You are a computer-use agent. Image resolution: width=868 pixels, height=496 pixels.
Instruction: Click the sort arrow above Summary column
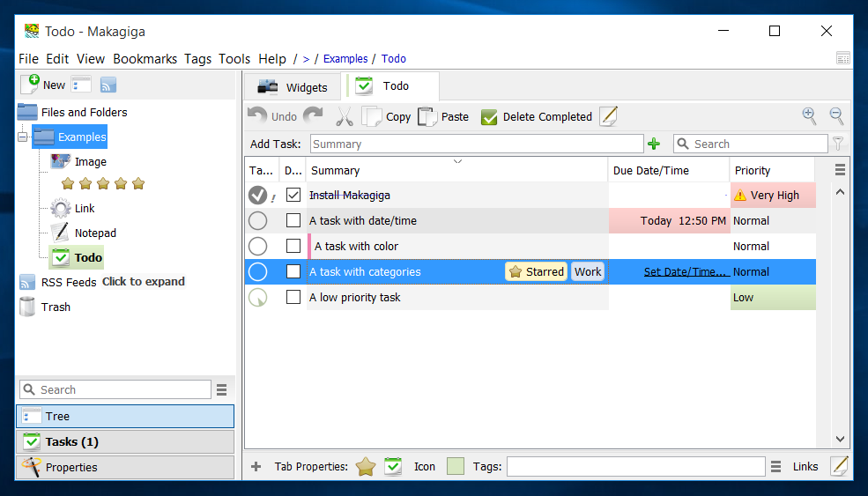(457, 161)
